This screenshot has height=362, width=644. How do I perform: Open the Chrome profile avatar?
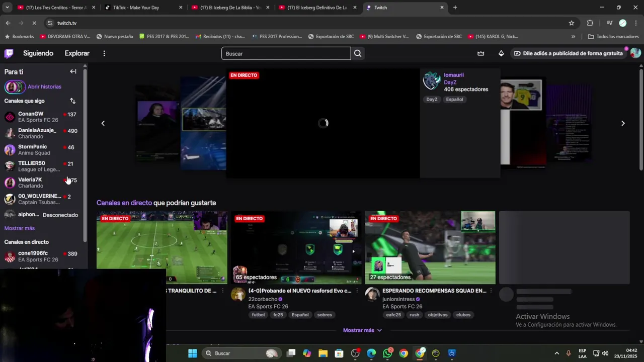pos(623,23)
